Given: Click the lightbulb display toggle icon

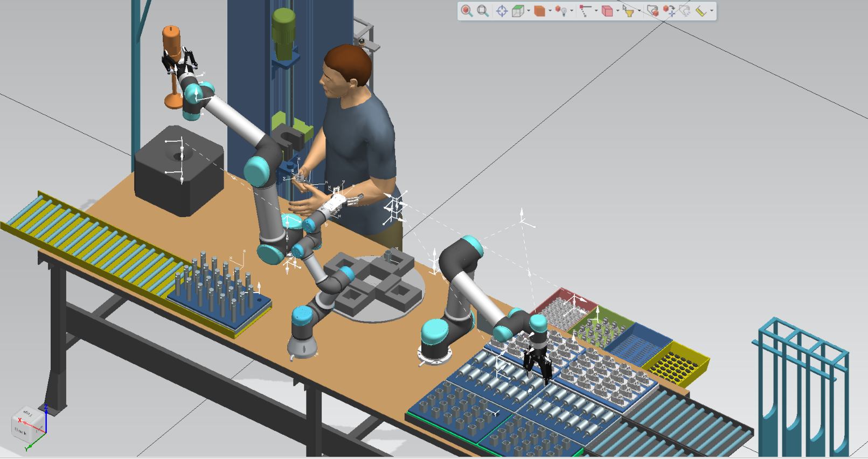Looking at the screenshot, I should point(561,11).
